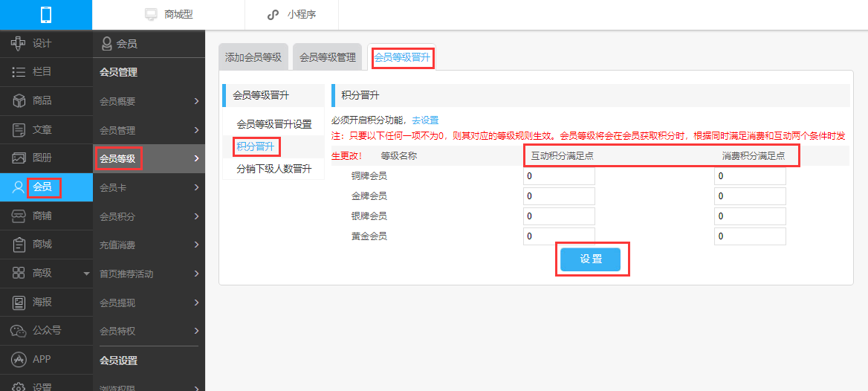Viewport: 868px width, 391px height.
Task: Open the 小程序 top tab
Action: (291, 15)
